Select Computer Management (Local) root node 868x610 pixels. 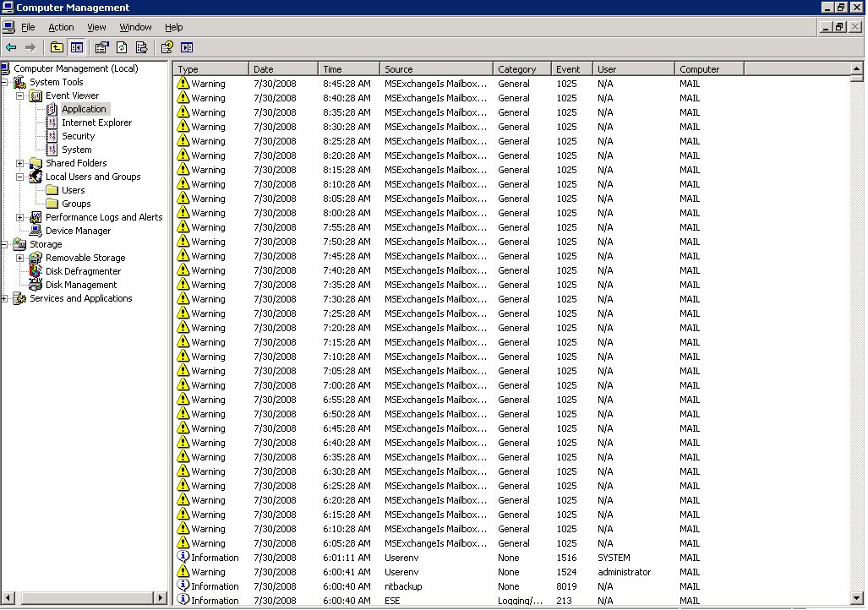pyautogui.click(x=76, y=68)
